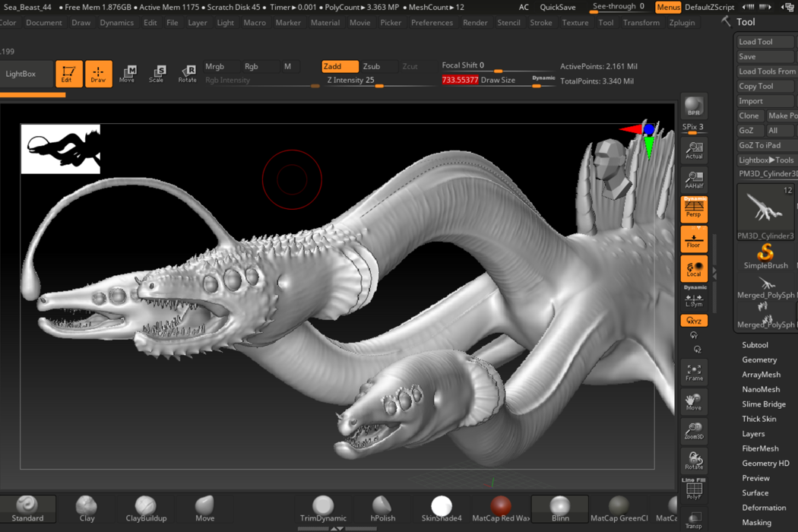Toggle the Floor grid display

pos(694,239)
